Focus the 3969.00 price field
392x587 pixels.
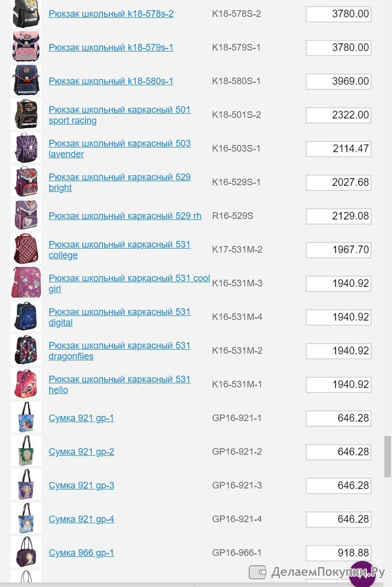338,81
